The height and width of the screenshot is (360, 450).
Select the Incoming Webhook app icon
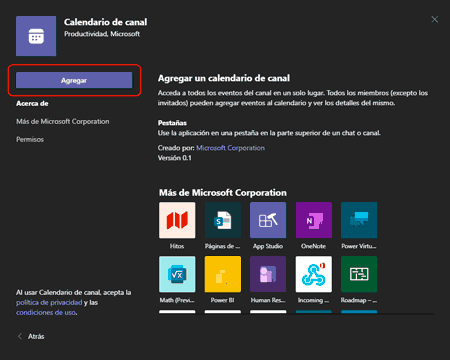(314, 274)
